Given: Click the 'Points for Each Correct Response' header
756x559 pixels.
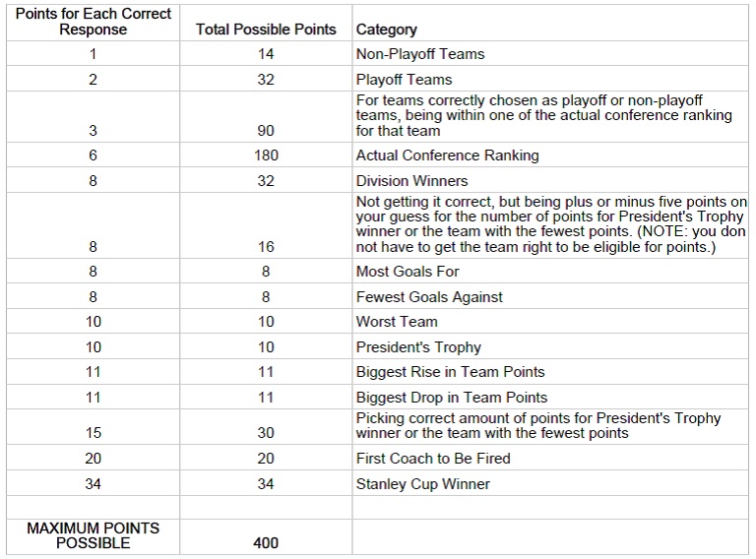Looking at the screenshot, I should click(94, 23).
